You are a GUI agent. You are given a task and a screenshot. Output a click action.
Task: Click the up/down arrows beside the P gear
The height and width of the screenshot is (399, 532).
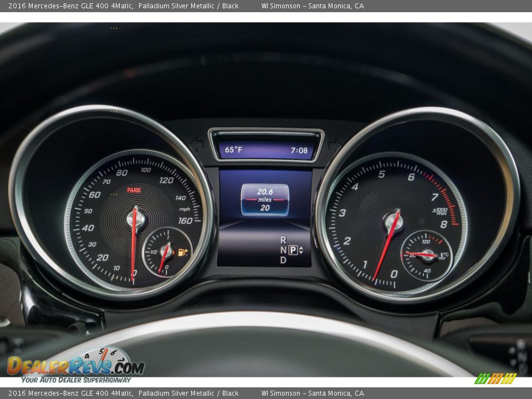tap(301, 250)
